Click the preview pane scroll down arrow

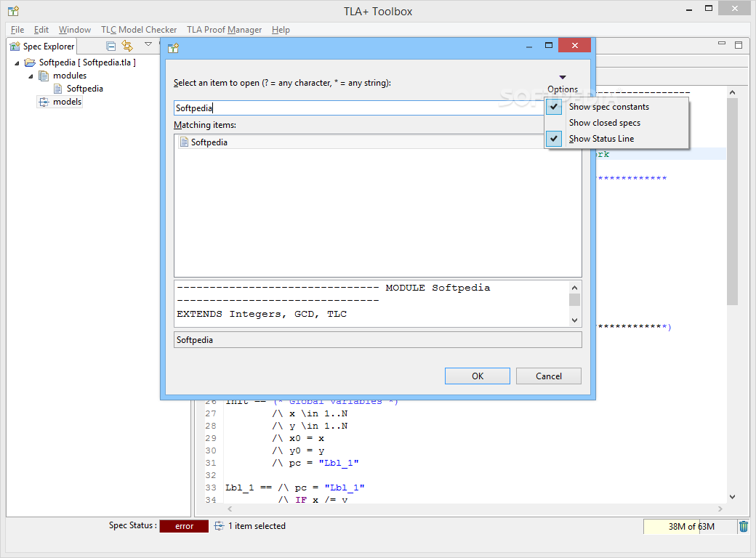574,320
